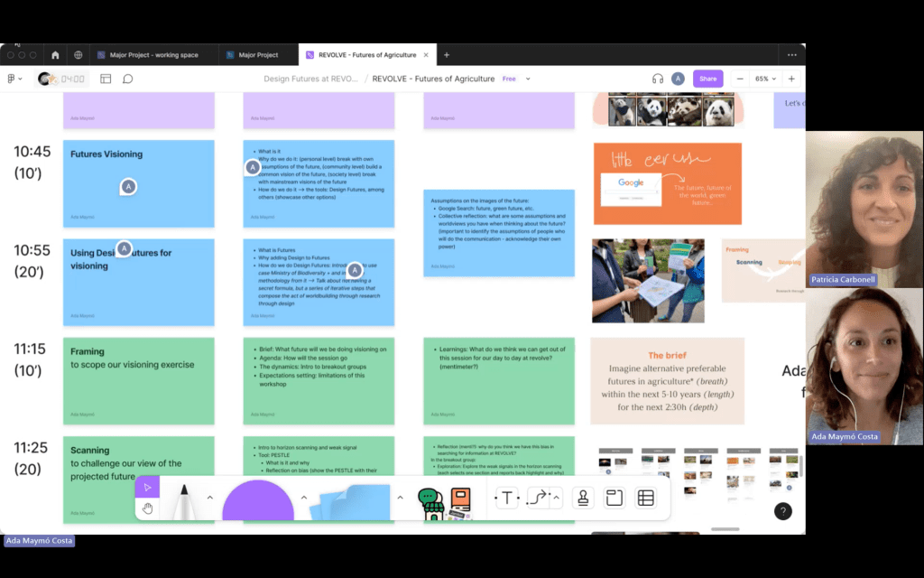The width and height of the screenshot is (924, 578).
Task: Toggle the timer showing 04:00
Action: (62, 79)
